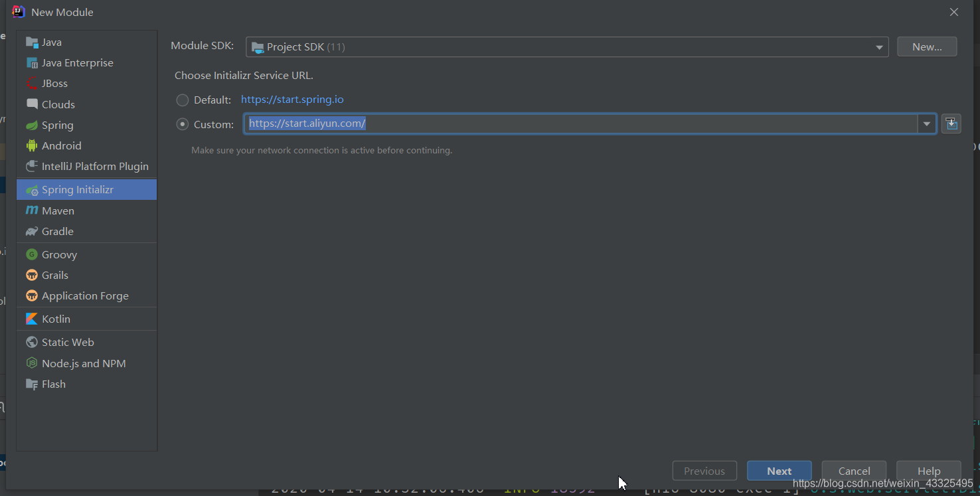This screenshot has height=496, width=980.
Task: Select the Kotlin K icon
Action: [x=32, y=319]
